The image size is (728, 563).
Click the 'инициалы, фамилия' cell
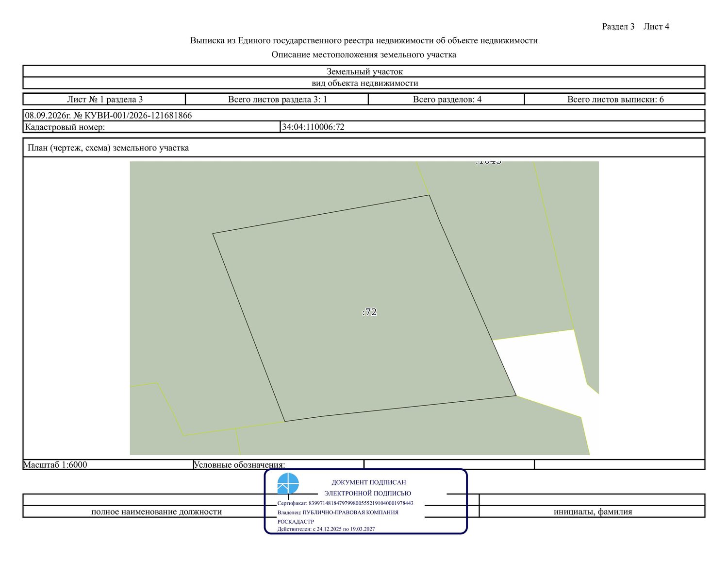(x=592, y=512)
